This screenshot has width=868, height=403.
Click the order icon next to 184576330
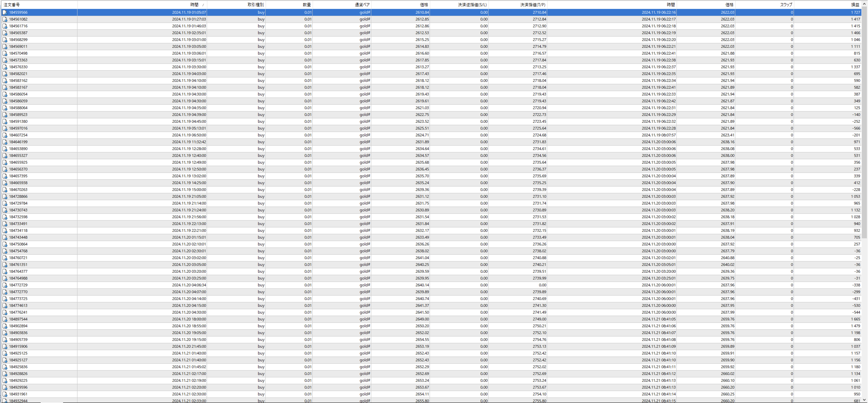pos(5,67)
